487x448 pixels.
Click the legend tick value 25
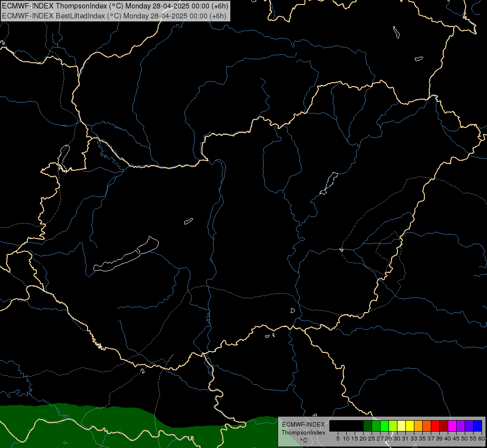pos(372,439)
